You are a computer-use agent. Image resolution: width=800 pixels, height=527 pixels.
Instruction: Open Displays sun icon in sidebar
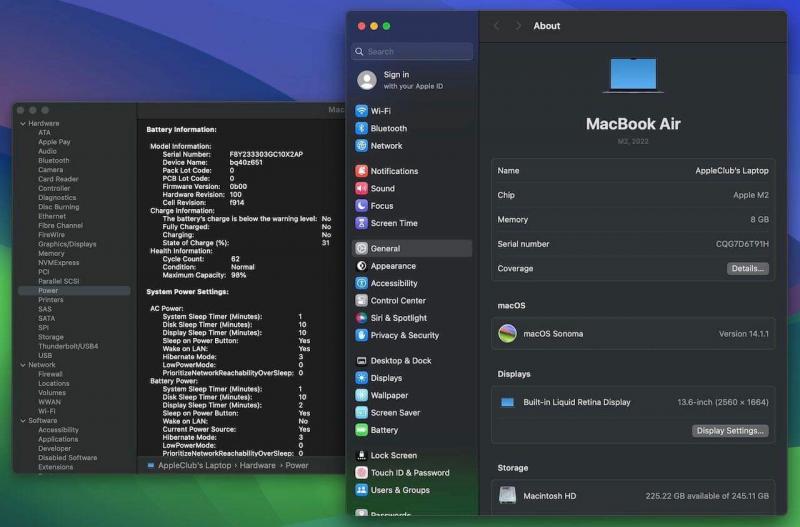click(361, 378)
